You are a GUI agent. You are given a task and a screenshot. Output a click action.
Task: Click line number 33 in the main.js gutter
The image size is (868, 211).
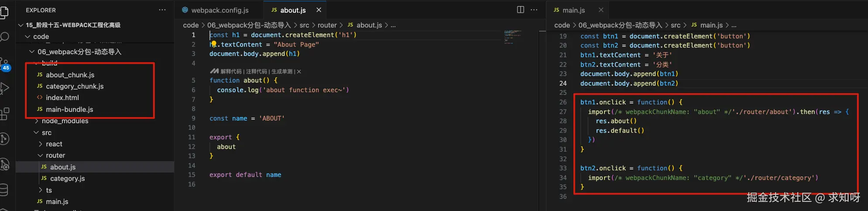(x=563, y=168)
